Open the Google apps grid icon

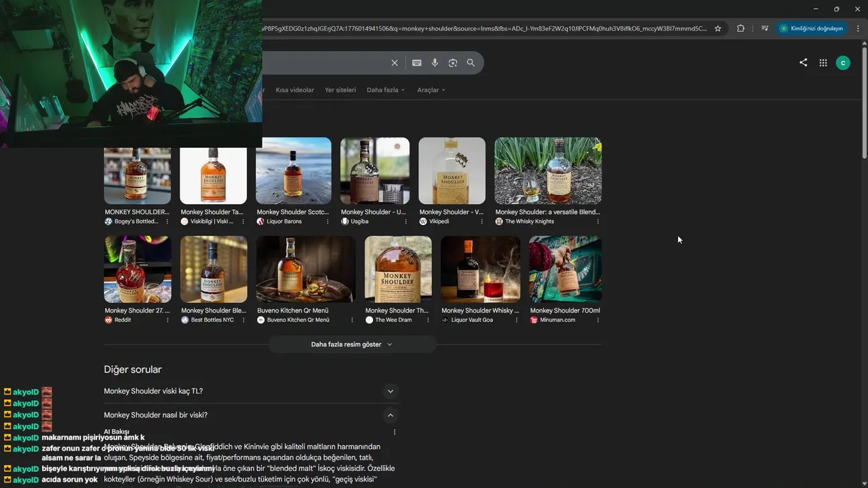pos(823,63)
